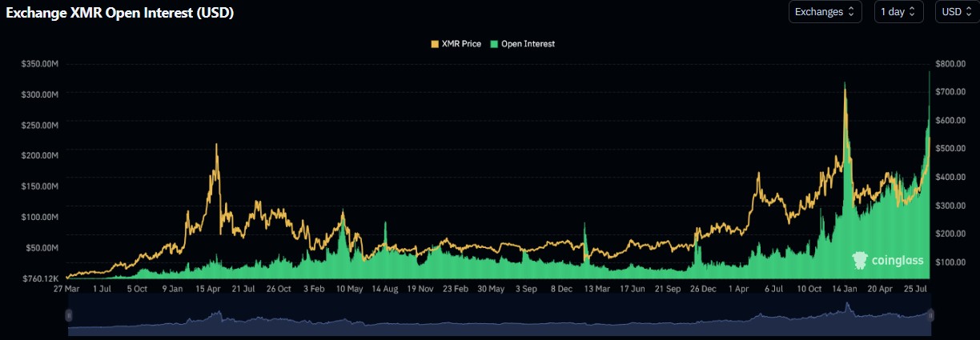Click the 3 Feb date label
This screenshot has height=340, width=980.
coord(314,289)
